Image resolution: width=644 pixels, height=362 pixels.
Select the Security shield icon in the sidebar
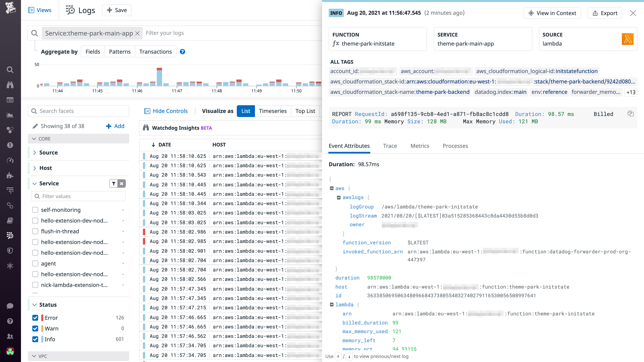pos(10,251)
